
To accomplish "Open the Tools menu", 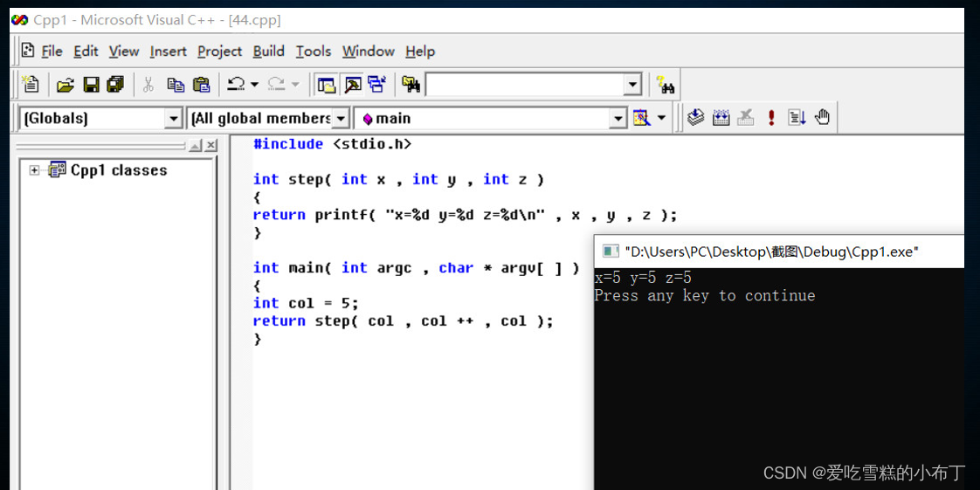I will (314, 52).
